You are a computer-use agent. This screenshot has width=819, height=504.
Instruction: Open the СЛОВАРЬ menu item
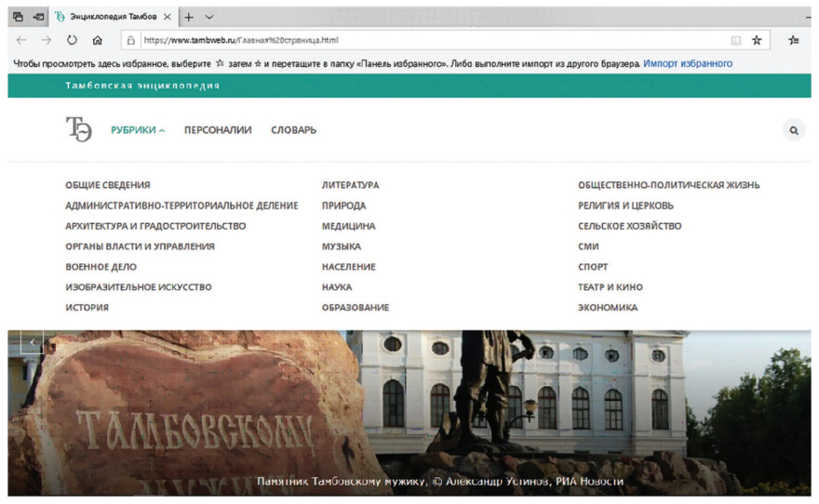[293, 130]
